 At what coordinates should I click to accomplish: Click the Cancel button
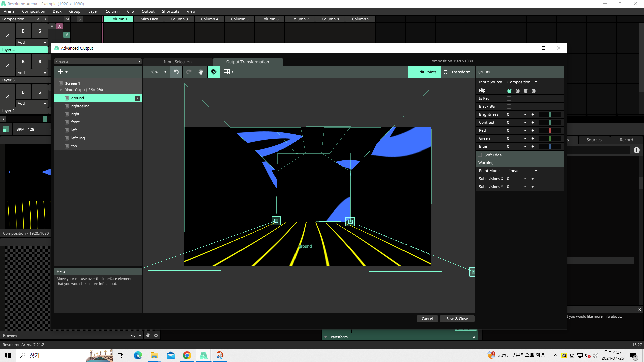pos(427,319)
